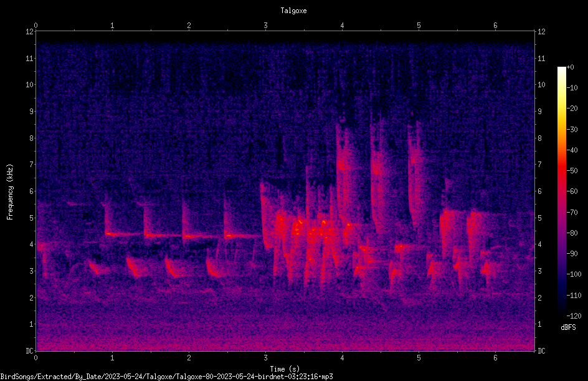
Task: Click the 10 kHz label on right axis
Action: click(x=541, y=85)
